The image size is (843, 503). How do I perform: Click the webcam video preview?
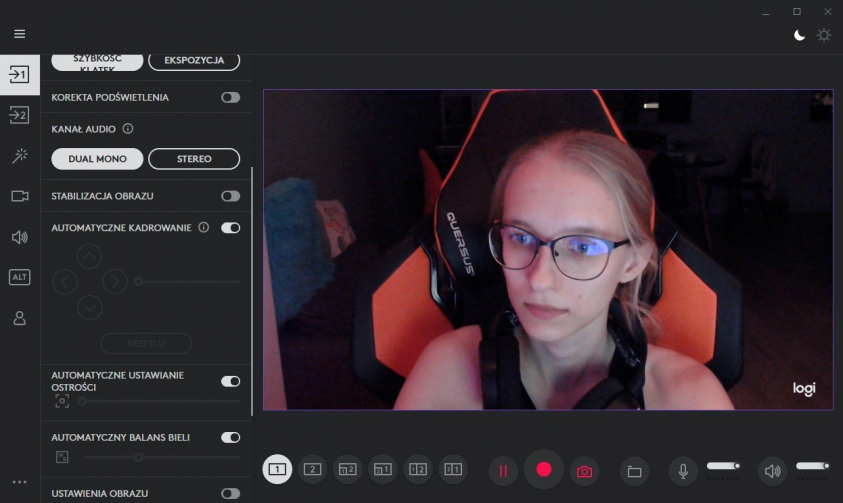(548, 250)
